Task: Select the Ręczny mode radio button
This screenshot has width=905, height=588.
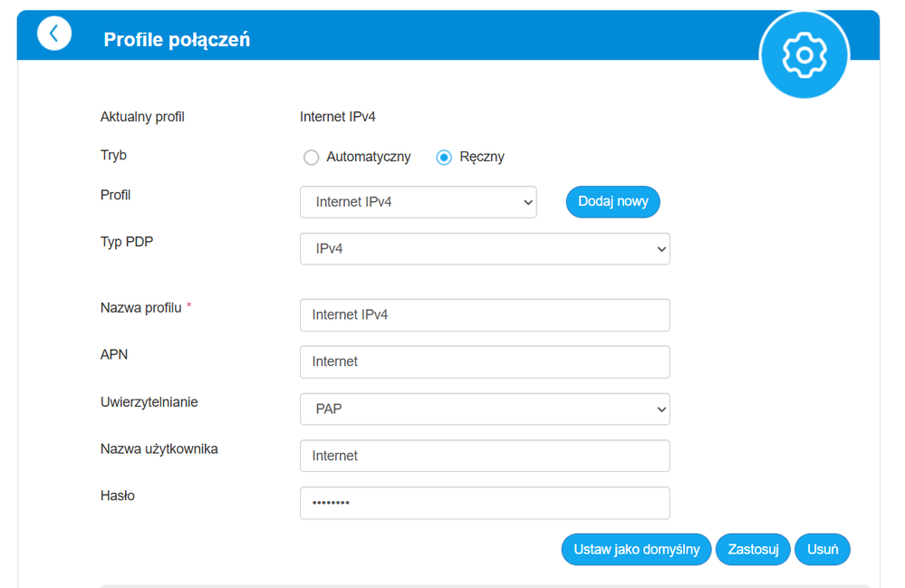Action: [444, 158]
